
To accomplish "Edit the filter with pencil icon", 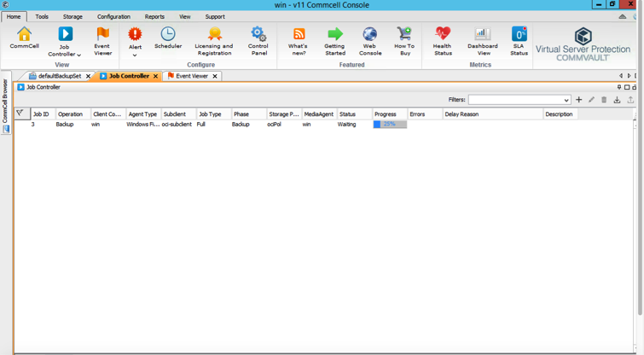I will (x=591, y=100).
